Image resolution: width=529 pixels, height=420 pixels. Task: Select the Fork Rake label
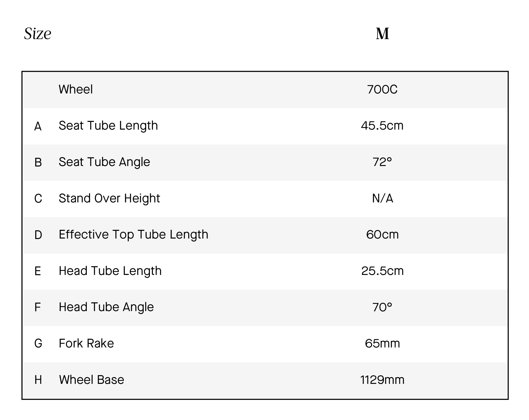tap(86, 343)
